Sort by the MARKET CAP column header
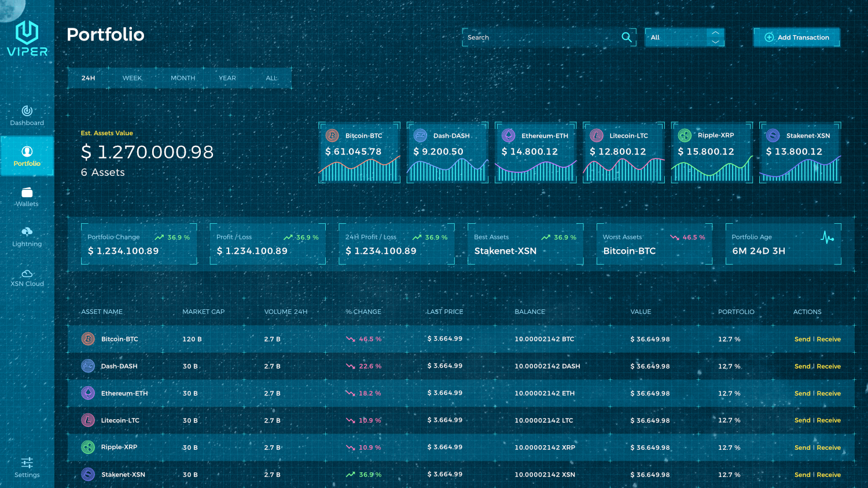The image size is (868, 488). (204, 312)
